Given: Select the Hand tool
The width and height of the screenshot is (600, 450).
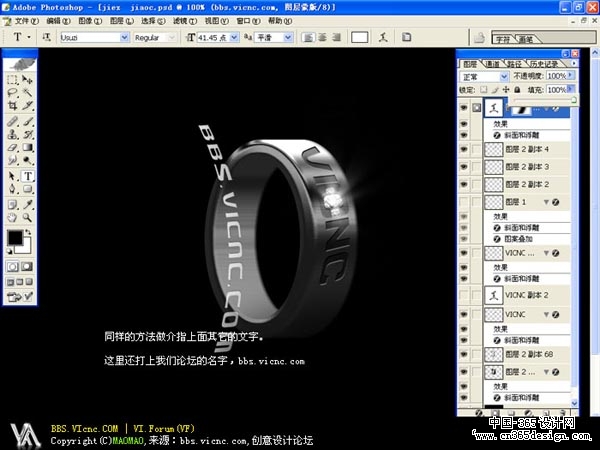Looking at the screenshot, I should point(13,217).
